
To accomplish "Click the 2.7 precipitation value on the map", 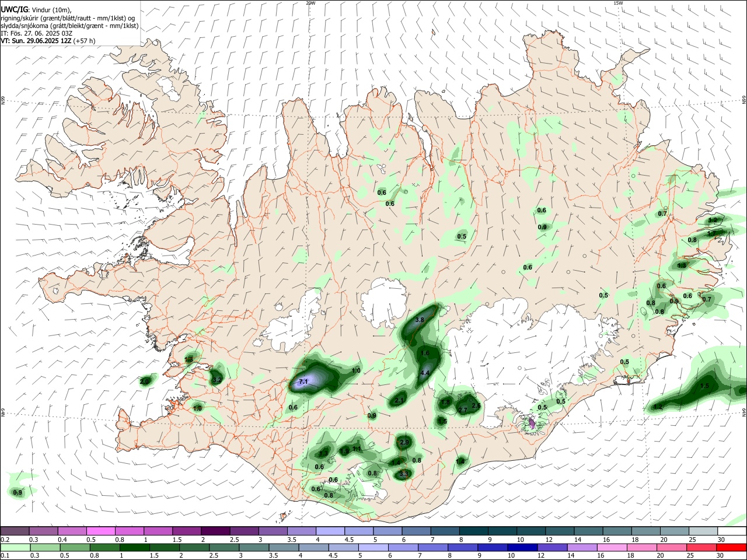I will pyautogui.click(x=463, y=410).
